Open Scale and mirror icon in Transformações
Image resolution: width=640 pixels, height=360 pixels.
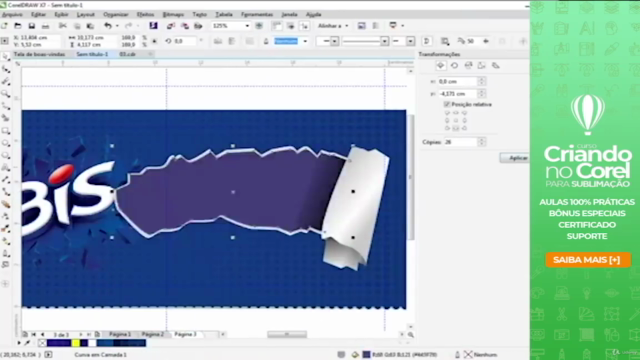[468, 65]
